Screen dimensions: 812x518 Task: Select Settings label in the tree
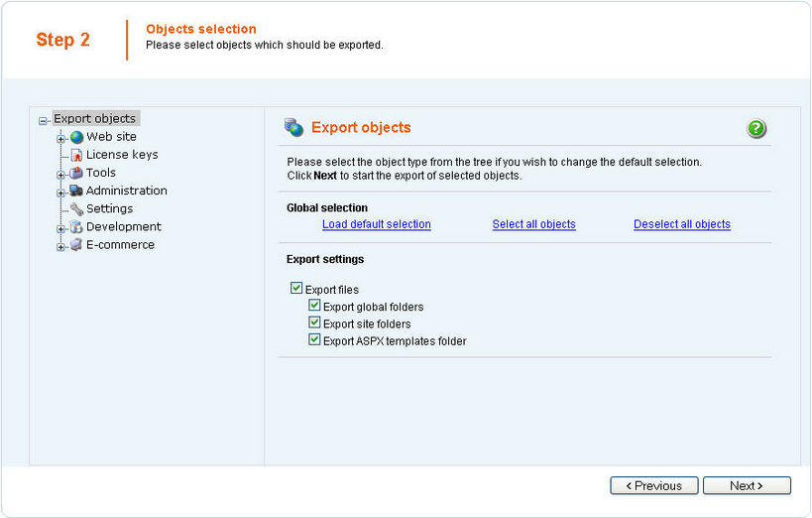coord(110,209)
